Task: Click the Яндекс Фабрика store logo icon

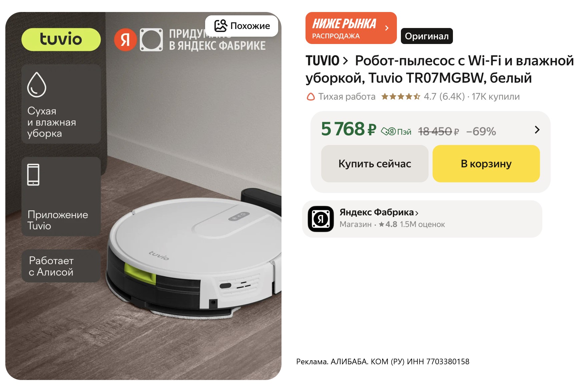Action: click(321, 219)
